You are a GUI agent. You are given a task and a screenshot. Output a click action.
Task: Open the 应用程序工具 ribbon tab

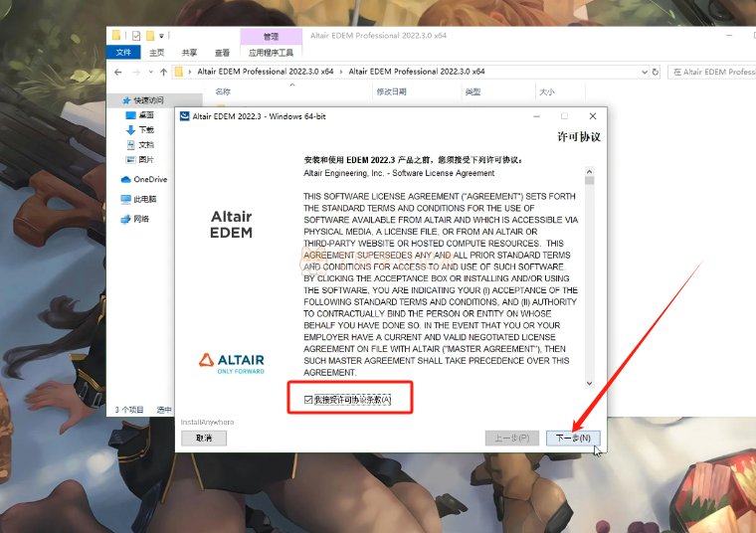coord(271,53)
